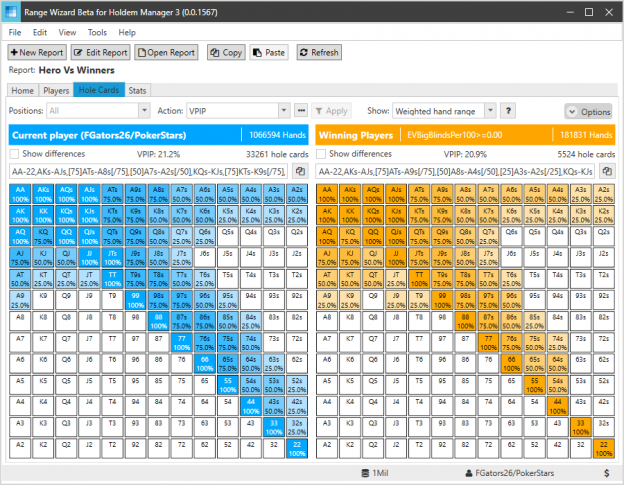Expand the Weighted hand range dropdown
624x485 pixels.
(x=490, y=111)
